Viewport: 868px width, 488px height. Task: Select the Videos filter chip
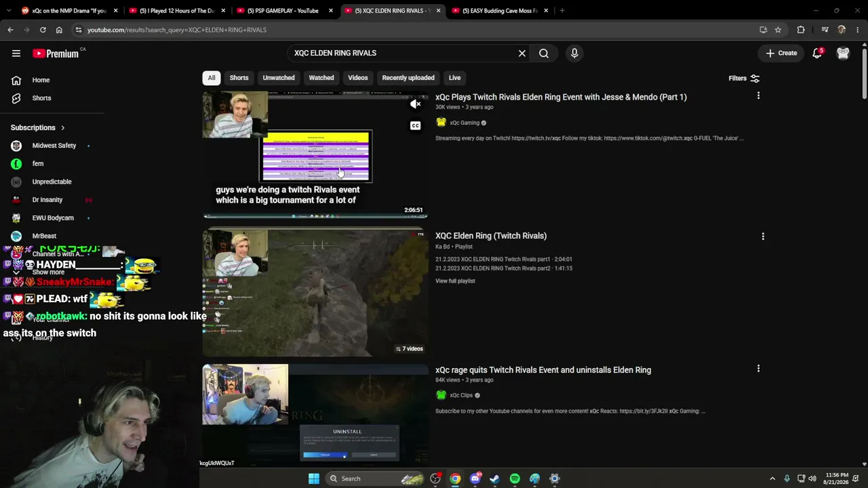pyautogui.click(x=358, y=78)
